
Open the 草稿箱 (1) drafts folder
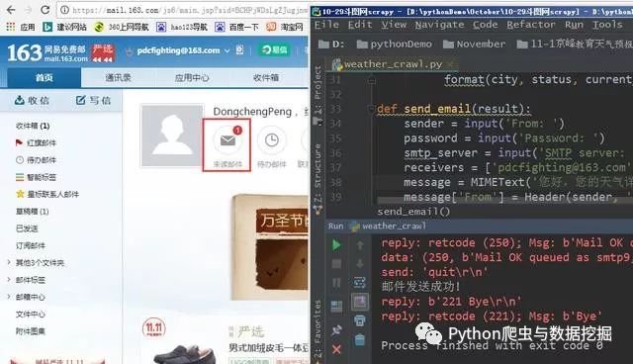[x=32, y=212]
